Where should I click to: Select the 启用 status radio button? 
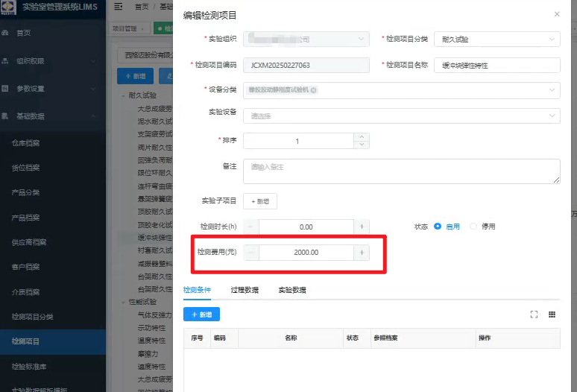click(x=438, y=227)
